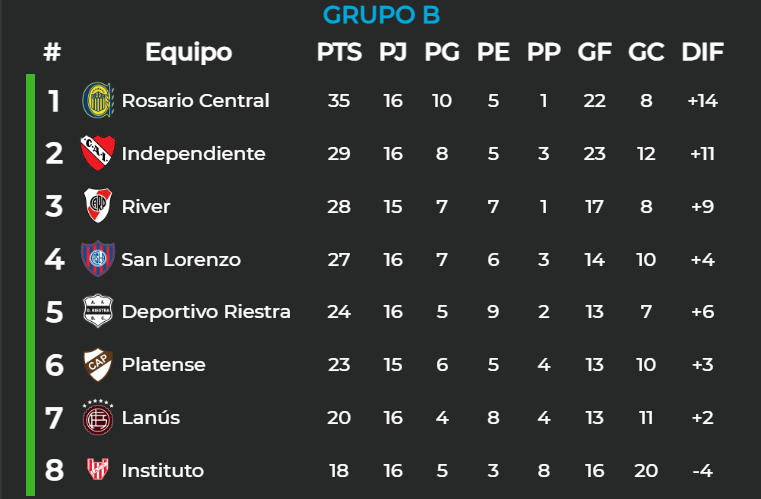The image size is (761, 499).
Task: Sort table by DIF column header
Action: tap(702, 52)
